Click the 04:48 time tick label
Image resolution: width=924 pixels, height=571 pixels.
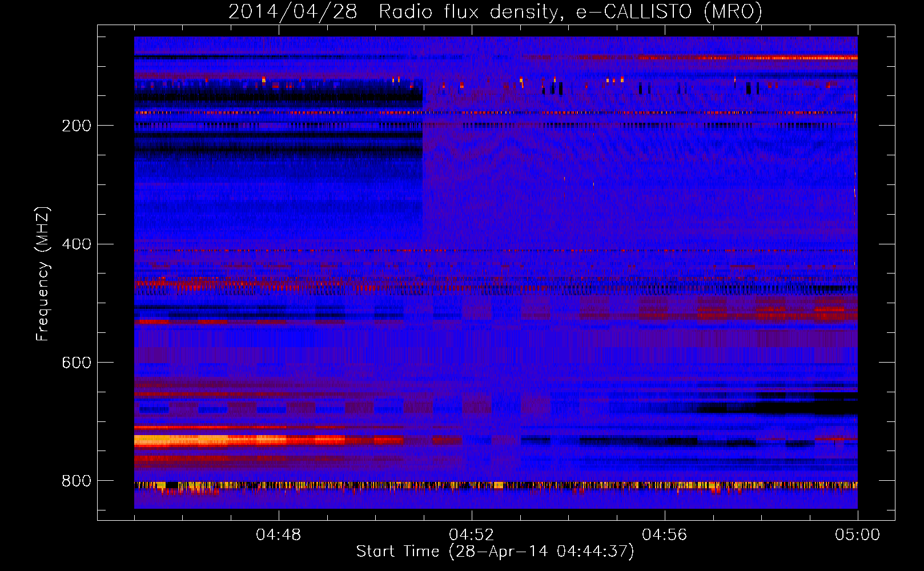[x=279, y=535]
